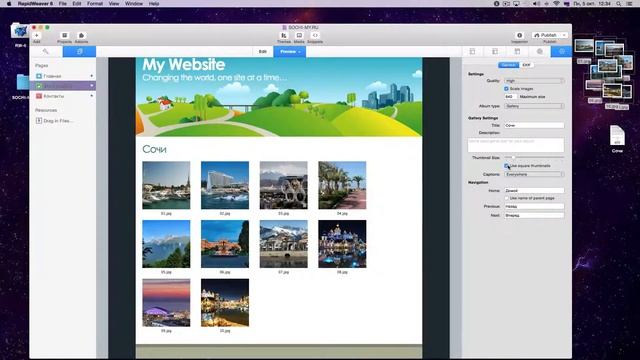The width and height of the screenshot is (640, 360).
Task: Open thumbnail 04.jpg in gallery
Action: pyautogui.click(x=342, y=185)
